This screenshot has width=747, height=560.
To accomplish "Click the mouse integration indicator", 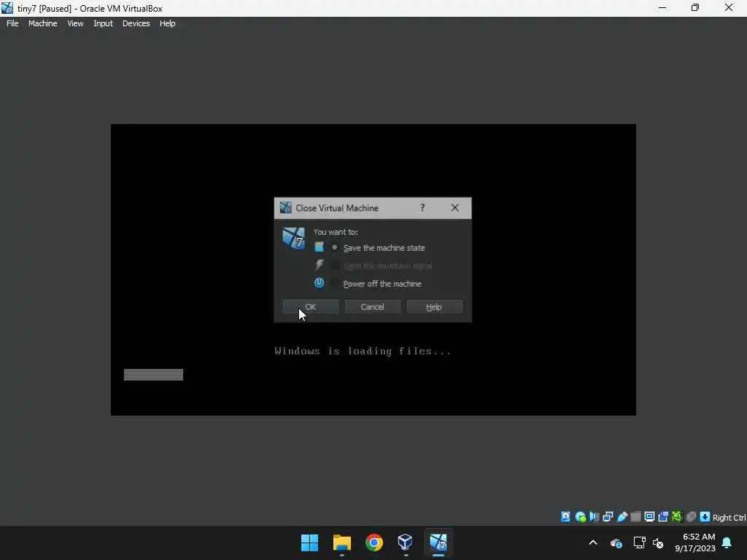I will point(691,517).
